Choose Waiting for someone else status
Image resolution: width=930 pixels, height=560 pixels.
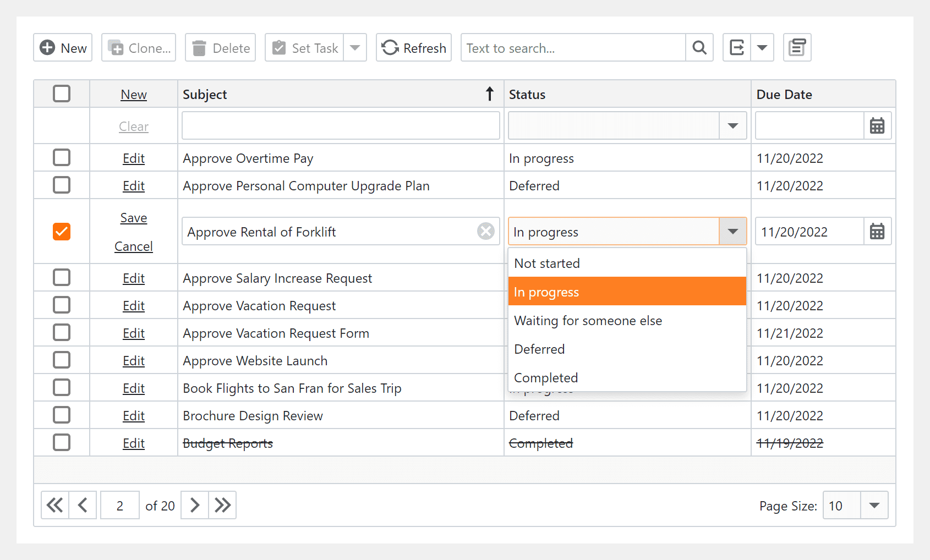tap(588, 320)
